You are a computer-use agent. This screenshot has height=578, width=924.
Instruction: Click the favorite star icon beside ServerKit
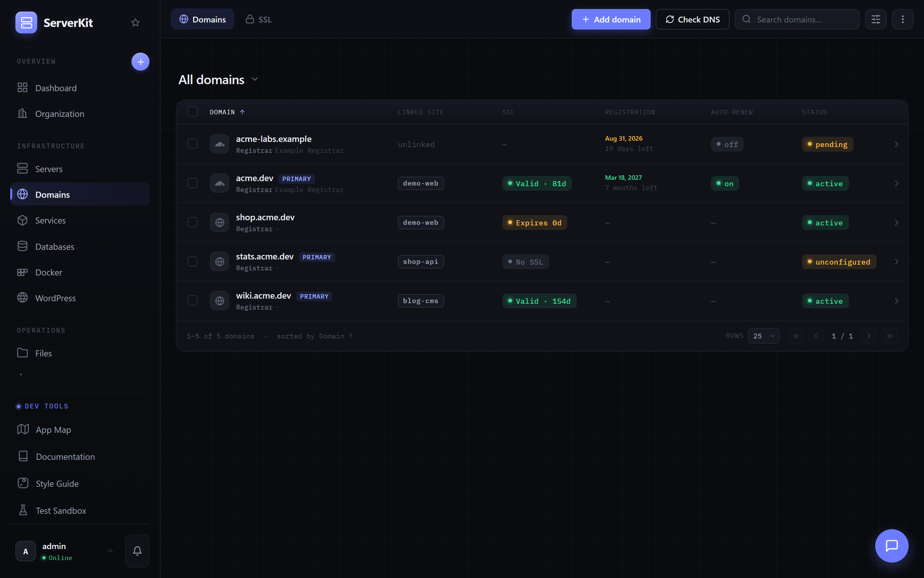pos(135,22)
